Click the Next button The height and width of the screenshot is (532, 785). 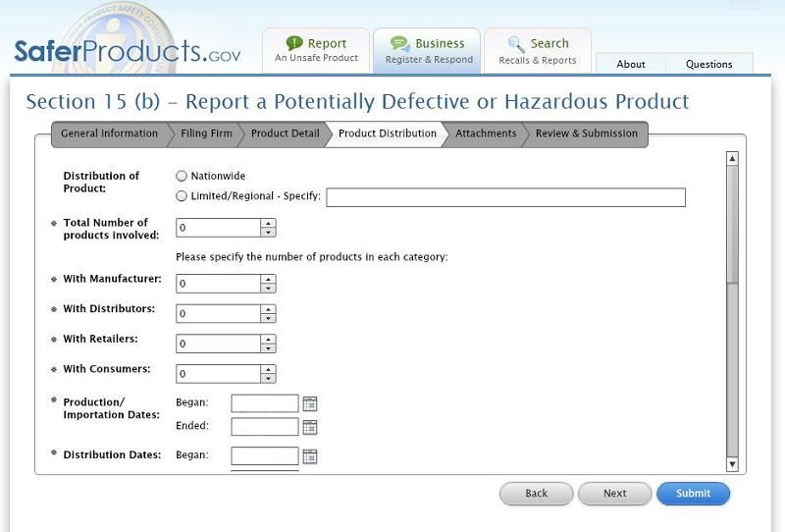[614, 494]
